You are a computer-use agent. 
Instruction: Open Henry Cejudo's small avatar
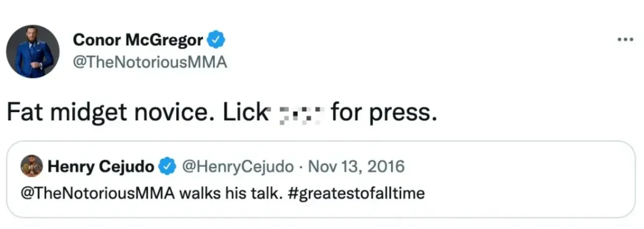click(x=32, y=166)
